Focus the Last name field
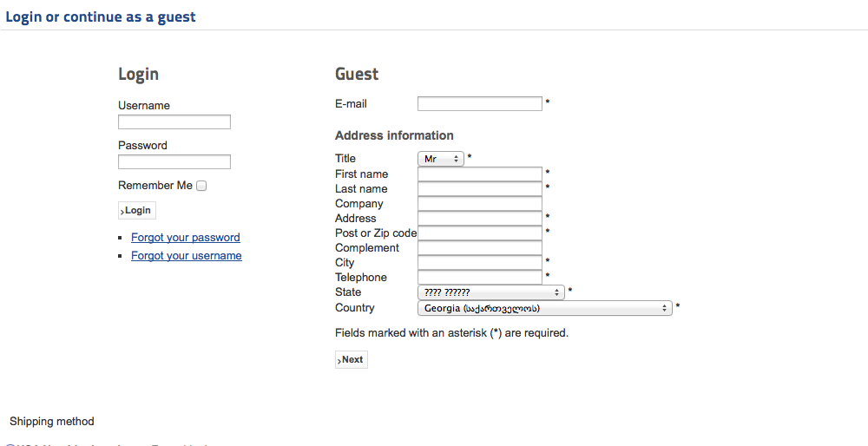Image resolution: width=868 pixels, height=446 pixels. (480, 189)
